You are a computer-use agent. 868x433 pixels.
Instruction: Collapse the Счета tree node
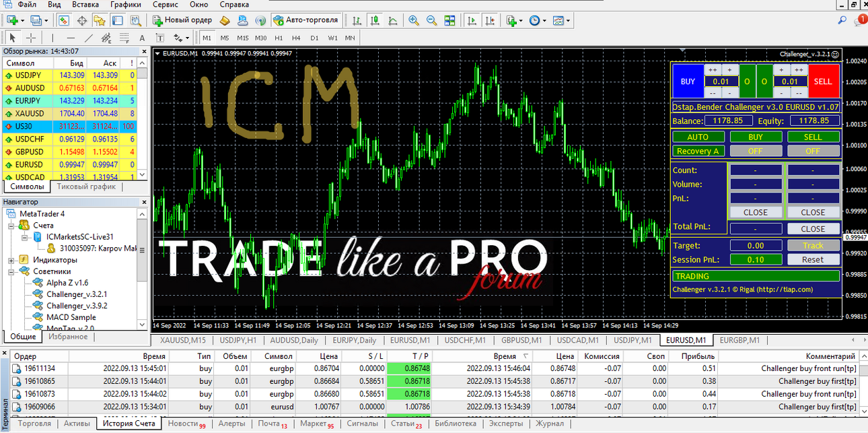tap(10, 226)
